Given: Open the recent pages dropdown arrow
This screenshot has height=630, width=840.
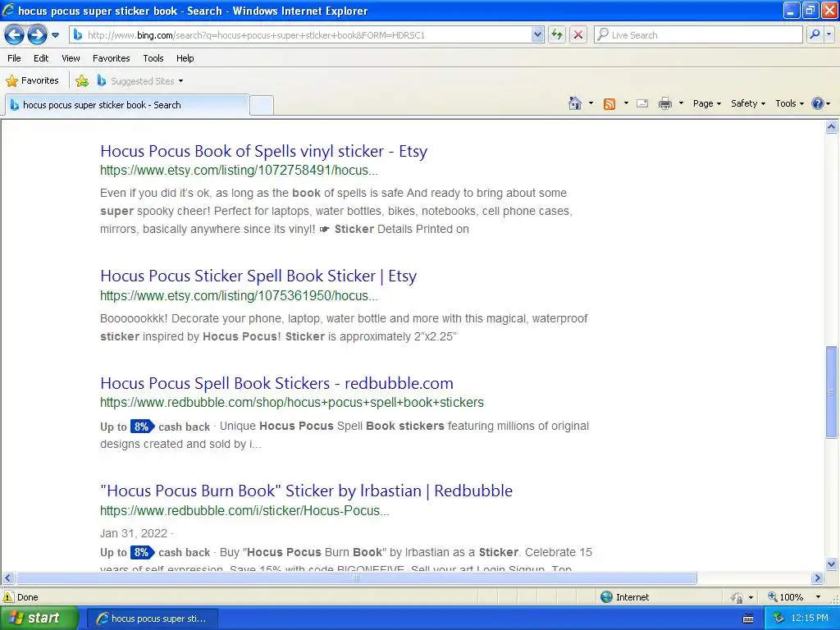Looking at the screenshot, I should click(x=55, y=35).
